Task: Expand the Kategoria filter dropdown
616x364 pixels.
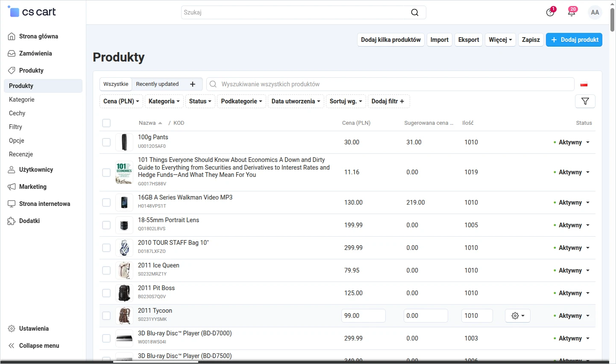Action: [164, 101]
